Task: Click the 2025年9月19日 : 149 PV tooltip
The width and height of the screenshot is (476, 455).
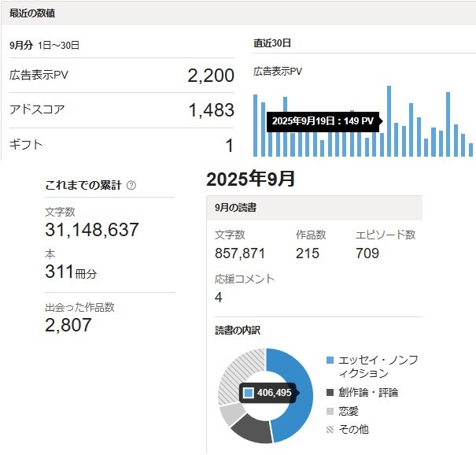Action: point(323,121)
